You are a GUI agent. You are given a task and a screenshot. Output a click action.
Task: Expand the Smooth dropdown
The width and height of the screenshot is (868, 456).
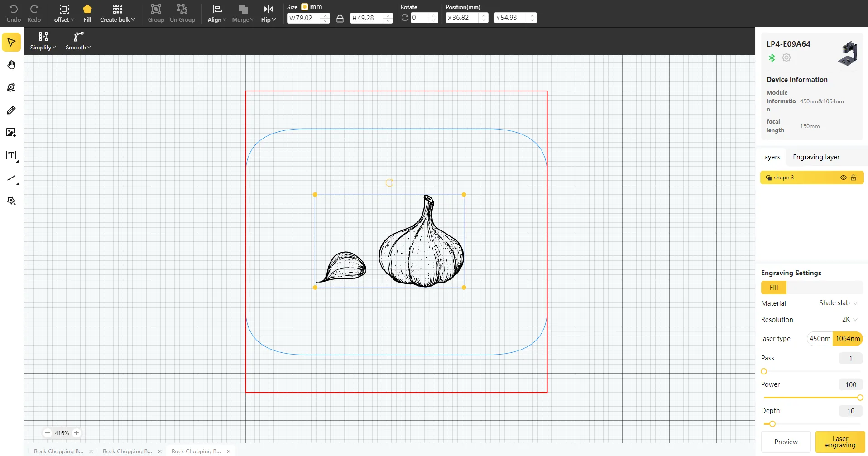coord(78,41)
